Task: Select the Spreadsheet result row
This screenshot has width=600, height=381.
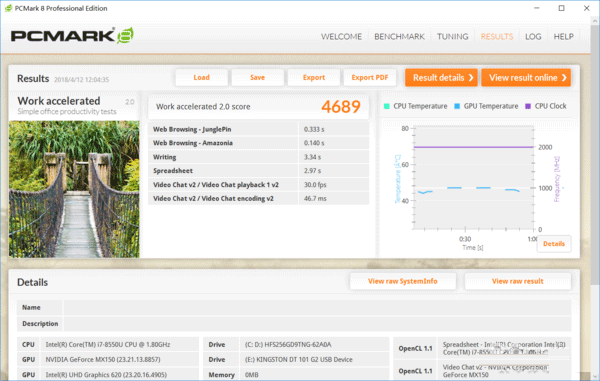Action: 259,171
